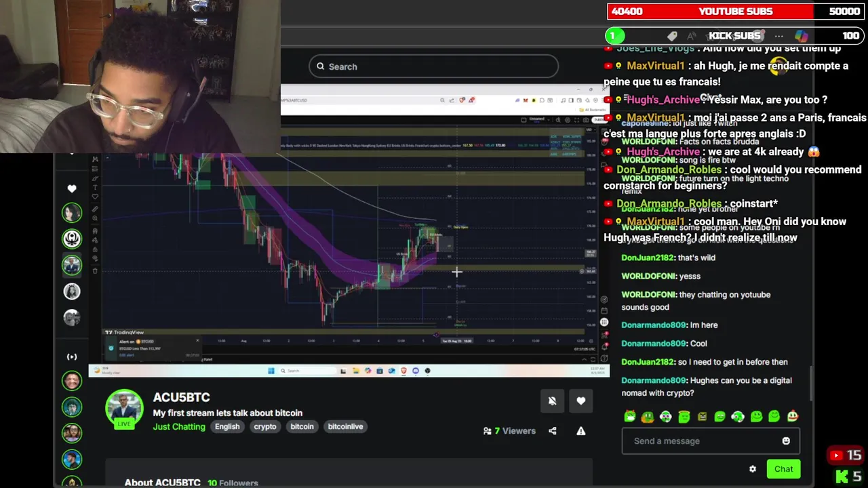Open the 7 Viewers list
Viewport: 868px width, 488px height.
[x=509, y=431]
